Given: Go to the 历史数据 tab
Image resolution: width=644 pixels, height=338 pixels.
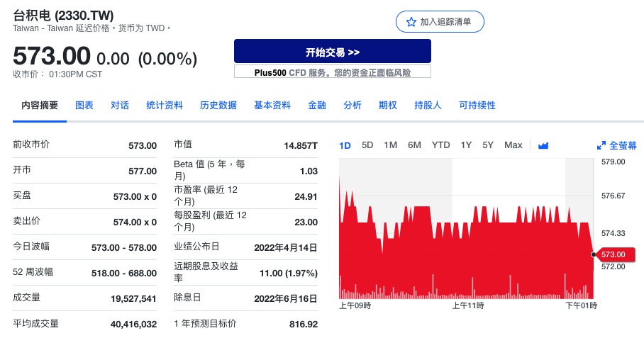Looking at the screenshot, I should pos(218,106).
